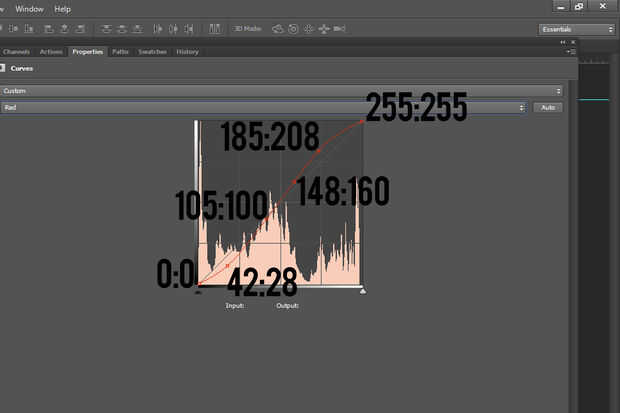The width and height of the screenshot is (620, 413).
Task: Select the 3D Slide mode icon
Action: tap(324, 29)
